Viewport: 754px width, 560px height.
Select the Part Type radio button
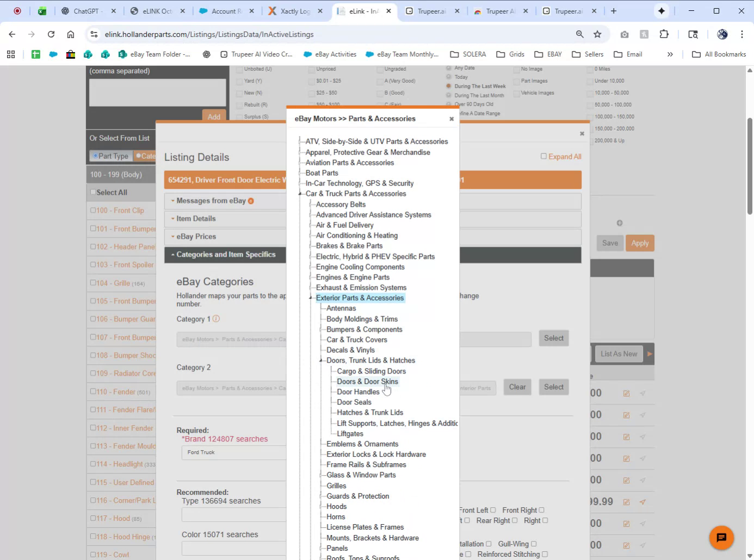click(95, 156)
